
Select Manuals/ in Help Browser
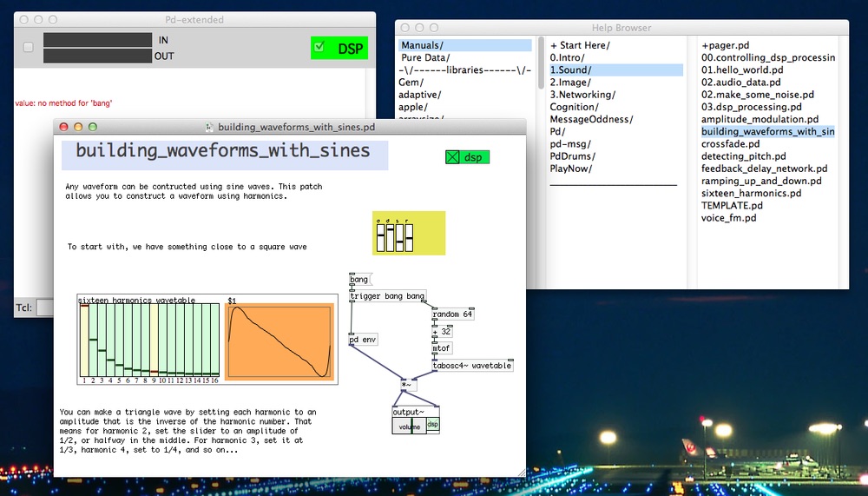(x=464, y=45)
